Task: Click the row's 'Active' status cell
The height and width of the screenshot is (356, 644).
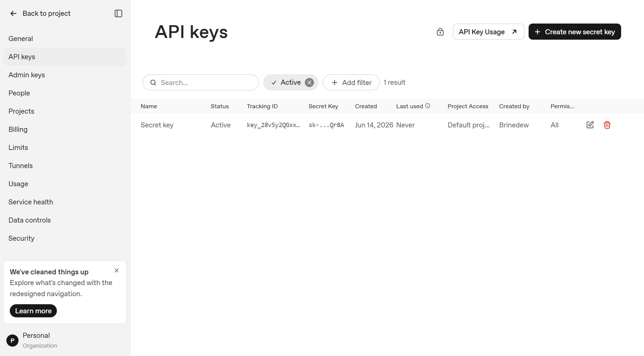Action: (x=221, y=125)
